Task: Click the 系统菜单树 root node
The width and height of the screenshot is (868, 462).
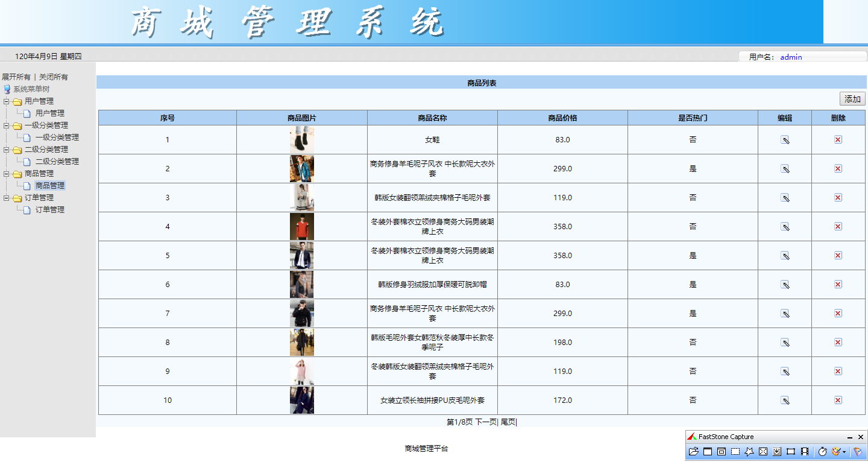Action: click(31, 89)
